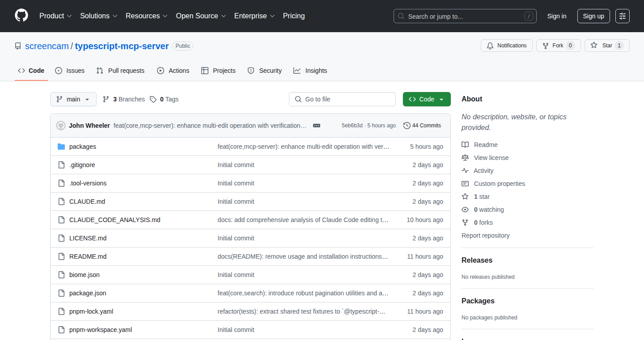
Task: Open the green Code dropdown
Action: [427, 99]
